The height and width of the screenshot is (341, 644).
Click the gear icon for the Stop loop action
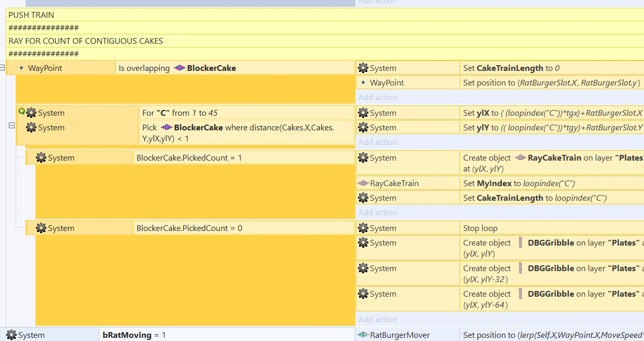(x=363, y=228)
